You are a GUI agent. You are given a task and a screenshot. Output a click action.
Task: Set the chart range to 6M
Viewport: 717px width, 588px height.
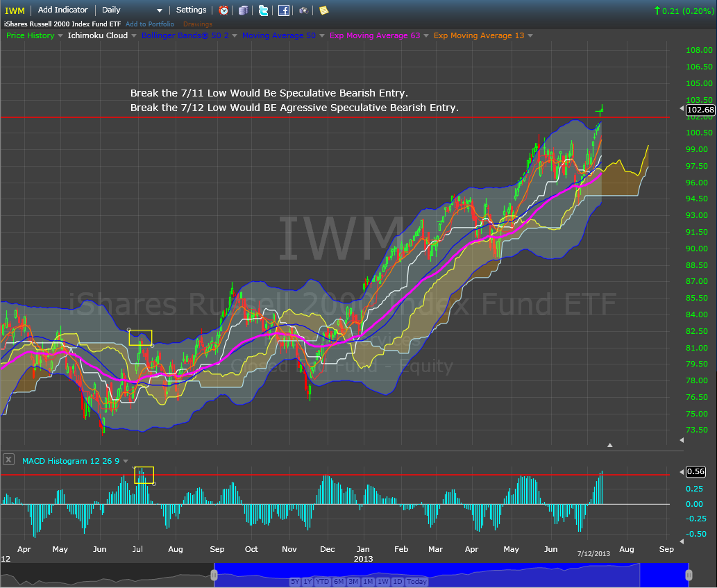point(339,582)
